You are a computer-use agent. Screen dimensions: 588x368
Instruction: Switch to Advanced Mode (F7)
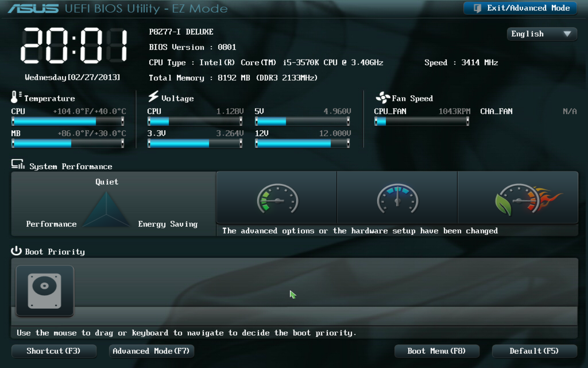click(152, 351)
